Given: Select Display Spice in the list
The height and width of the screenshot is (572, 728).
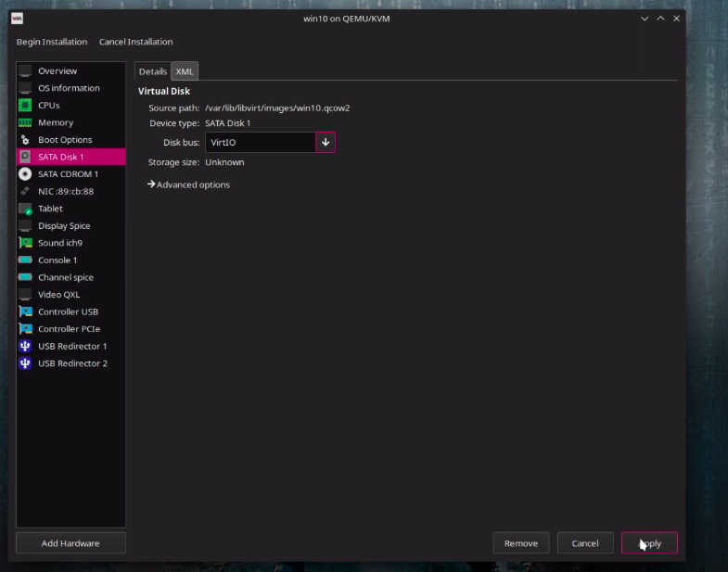Looking at the screenshot, I should [71, 225].
